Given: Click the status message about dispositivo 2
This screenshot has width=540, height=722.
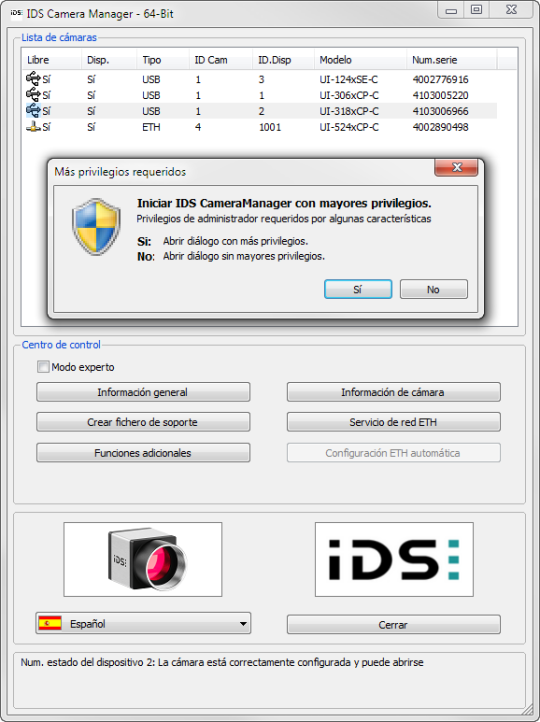Looking at the screenshot, I should click(222, 662).
